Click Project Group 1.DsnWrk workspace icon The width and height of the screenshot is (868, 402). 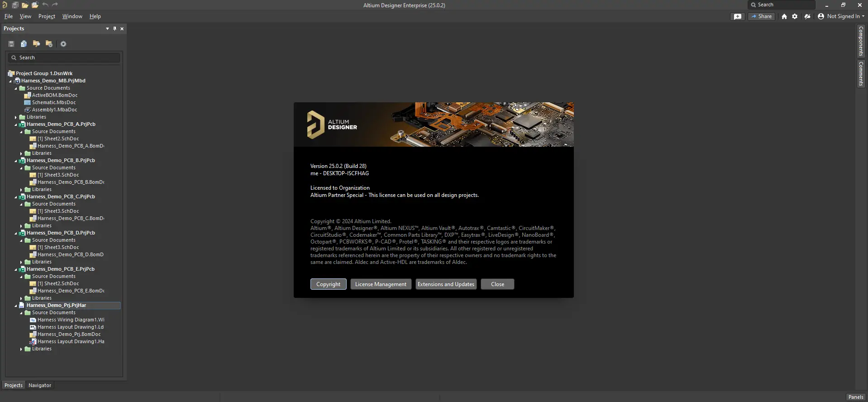(11, 73)
